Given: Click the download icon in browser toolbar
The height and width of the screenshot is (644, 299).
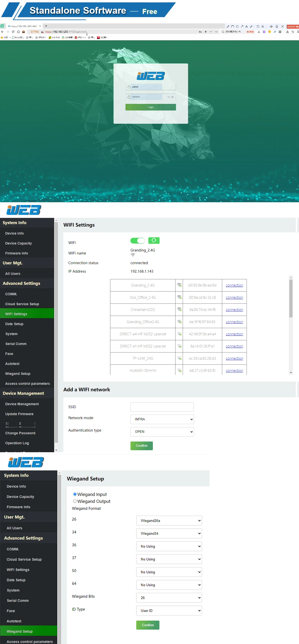Looking at the screenshot, I should (287, 32).
